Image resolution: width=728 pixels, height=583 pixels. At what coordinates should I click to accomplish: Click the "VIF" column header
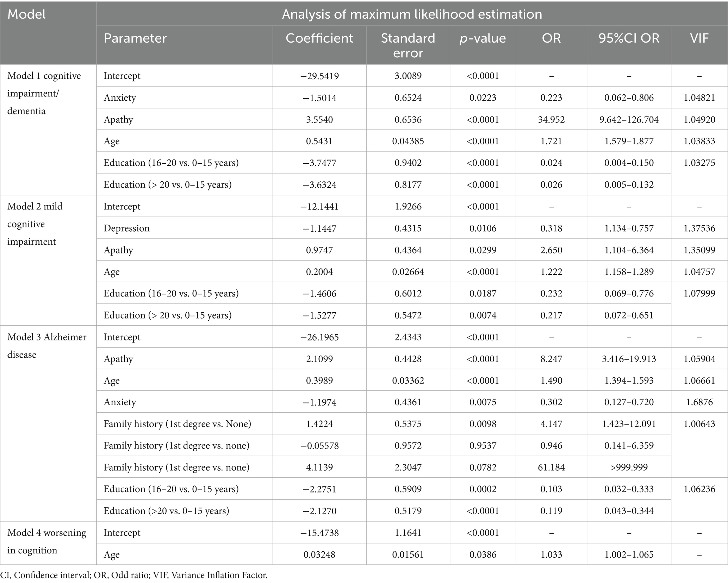pos(699,38)
